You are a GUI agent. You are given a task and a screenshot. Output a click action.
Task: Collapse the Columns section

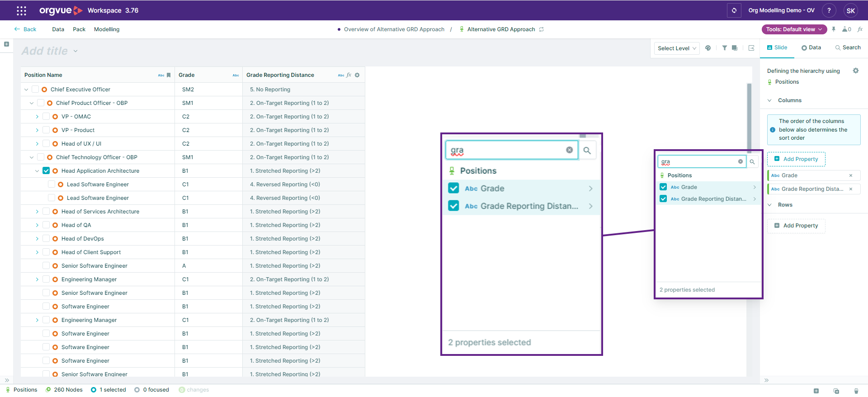click(x=770, y=100)
